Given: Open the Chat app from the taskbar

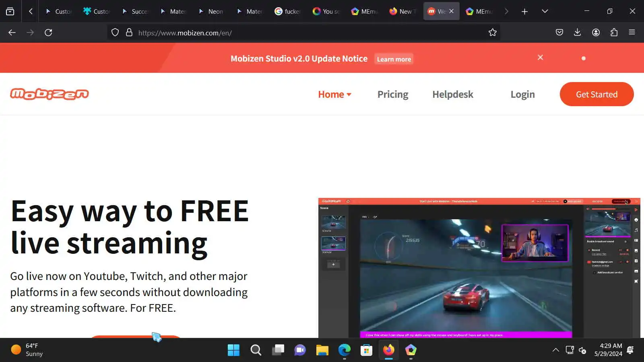Looking at the screenshot, I should click(x=300, y=350).
